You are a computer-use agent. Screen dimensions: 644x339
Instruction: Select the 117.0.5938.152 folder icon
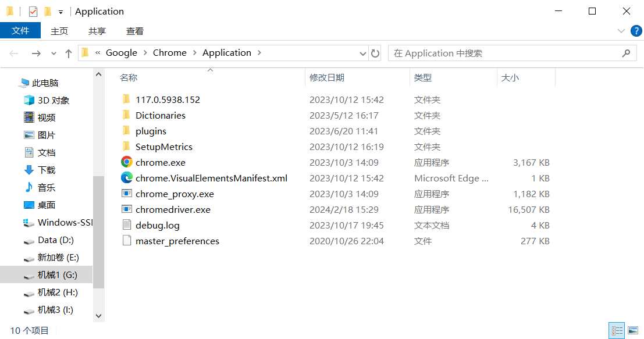pyautogui.click(x=126, y=99)
